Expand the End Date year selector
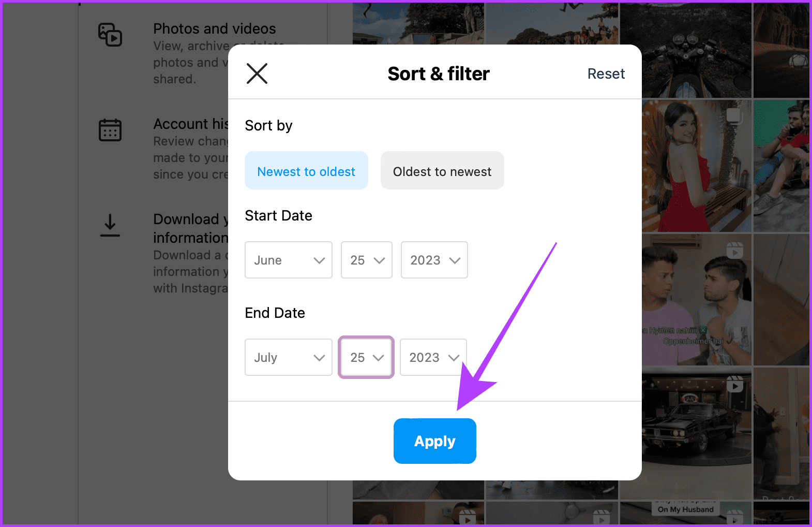812x527 pixels. pyautogui.click(x=433, y=357)
